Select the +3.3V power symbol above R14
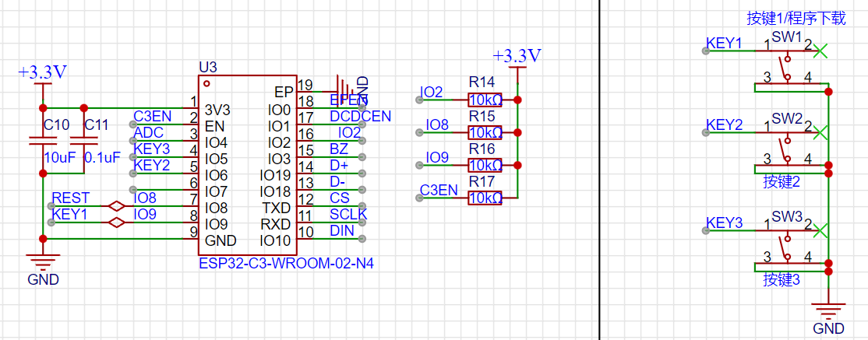This screenshot has width=868, height=340. (517, 60)
